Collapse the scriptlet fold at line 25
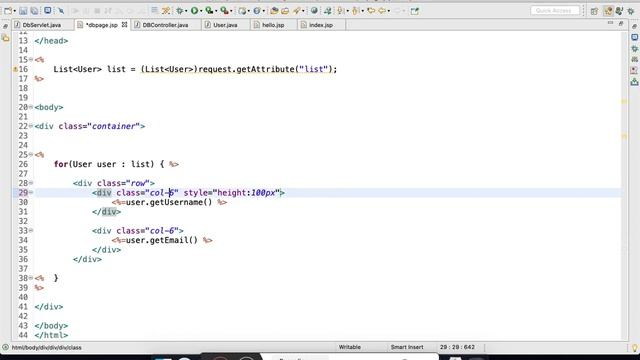The width and height of the screenshot is (640, 360). (31, 155)
